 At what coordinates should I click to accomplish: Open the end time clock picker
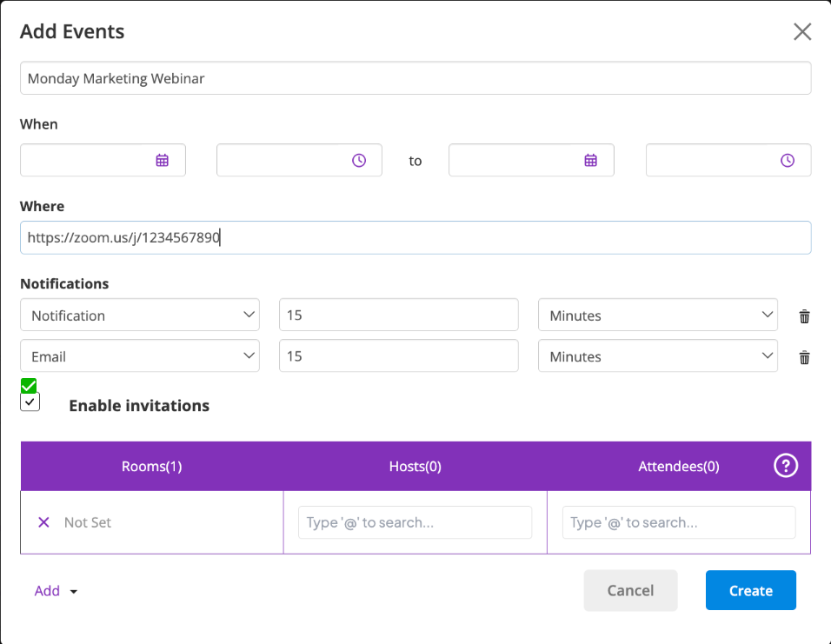(x=787, y=160)
